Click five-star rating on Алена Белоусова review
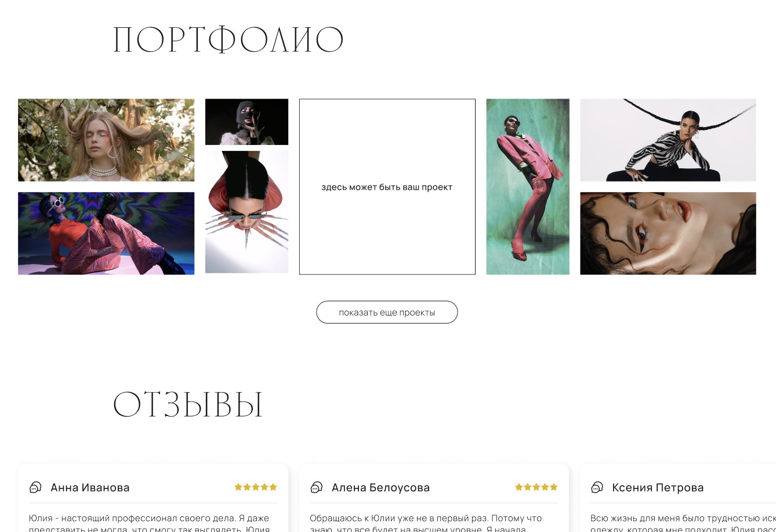 pyautogui.click(x=536, y=487)
